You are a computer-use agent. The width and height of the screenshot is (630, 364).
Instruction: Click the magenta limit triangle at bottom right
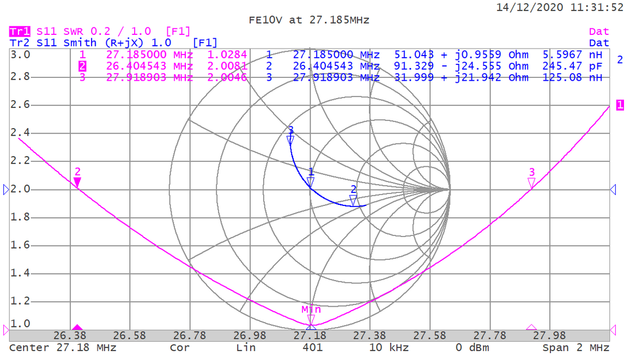tap(613, 330)
